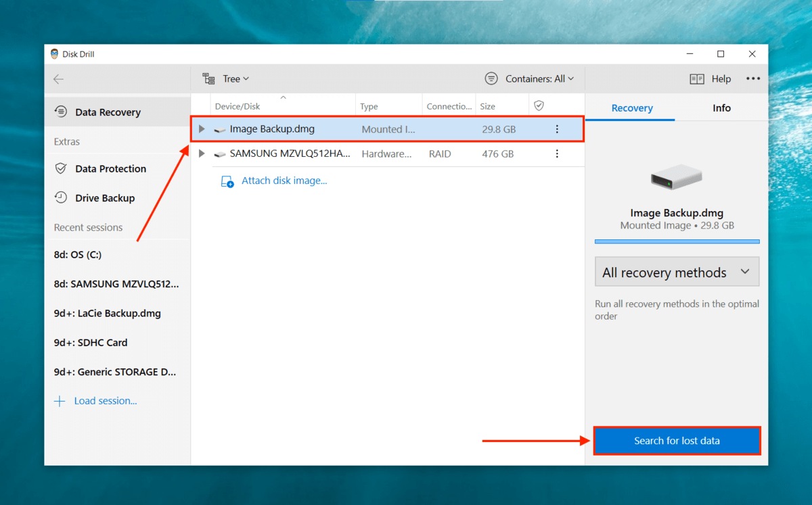Minimize the Disk Drill window
Image resolution: width=812 pixels, height=505 pixels.
[x=690, y=54]
